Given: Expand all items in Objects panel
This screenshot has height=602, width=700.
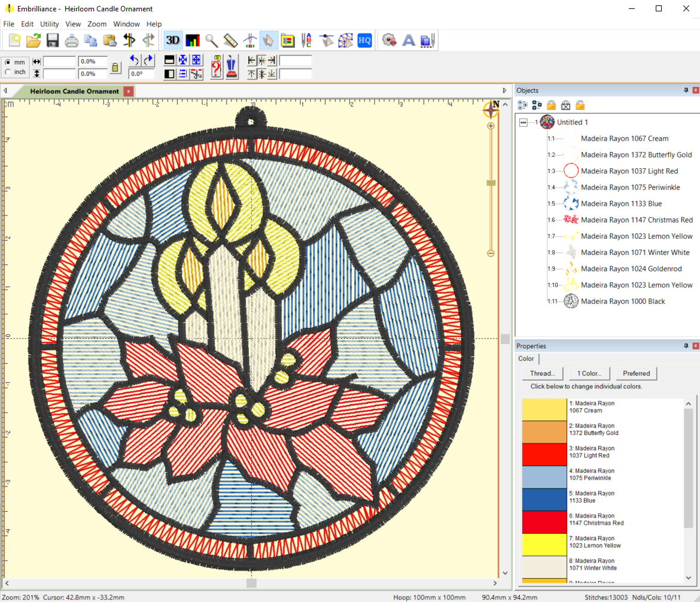Looking at the screenshot, I should 522,105.
